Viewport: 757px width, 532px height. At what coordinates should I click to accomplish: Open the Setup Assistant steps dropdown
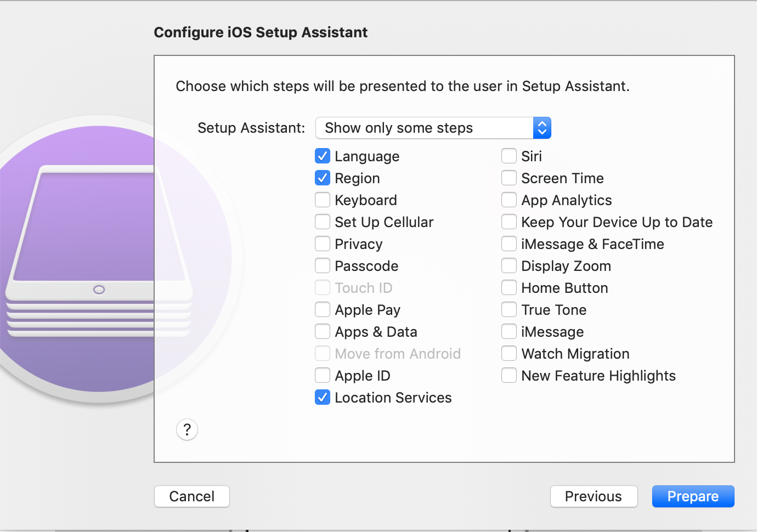[x=433, y=128]
